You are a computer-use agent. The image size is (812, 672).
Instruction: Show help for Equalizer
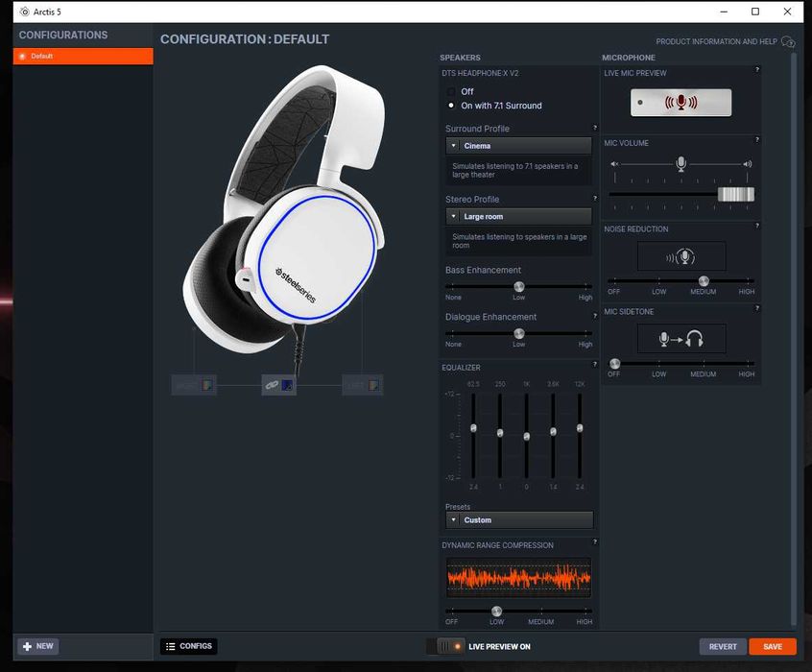pyautogui.click(x=594, y=364)
